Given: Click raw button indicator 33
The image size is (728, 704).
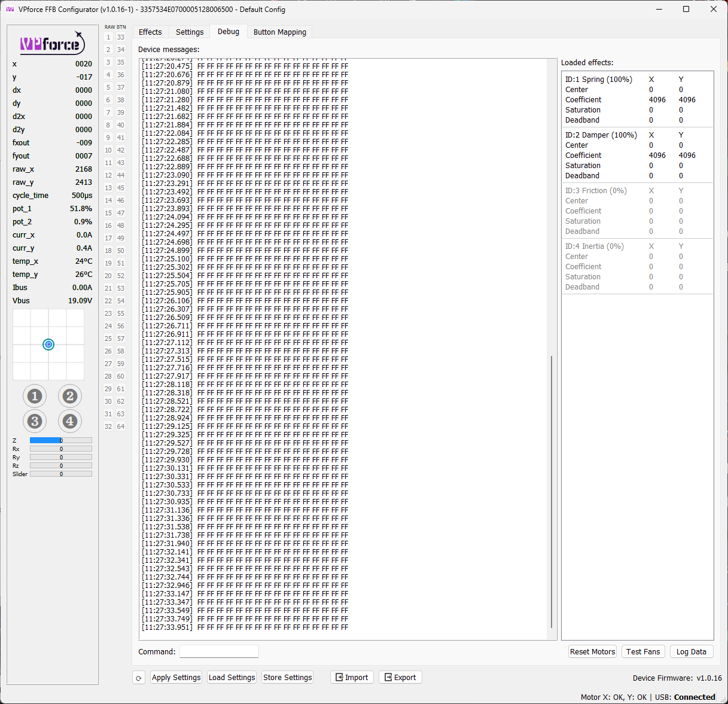Looking at the screenshot, I should point(121,37).
